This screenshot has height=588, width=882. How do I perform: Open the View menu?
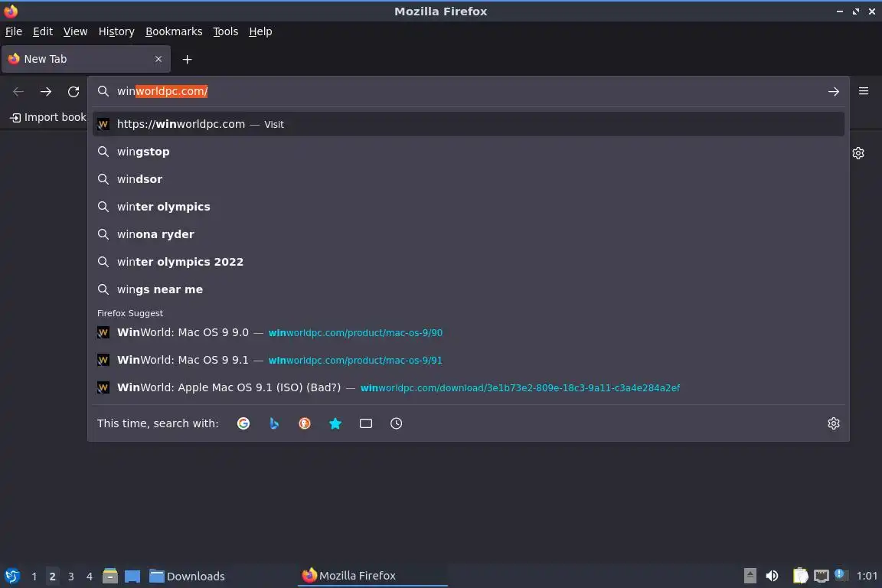click(x=75, y=31)
